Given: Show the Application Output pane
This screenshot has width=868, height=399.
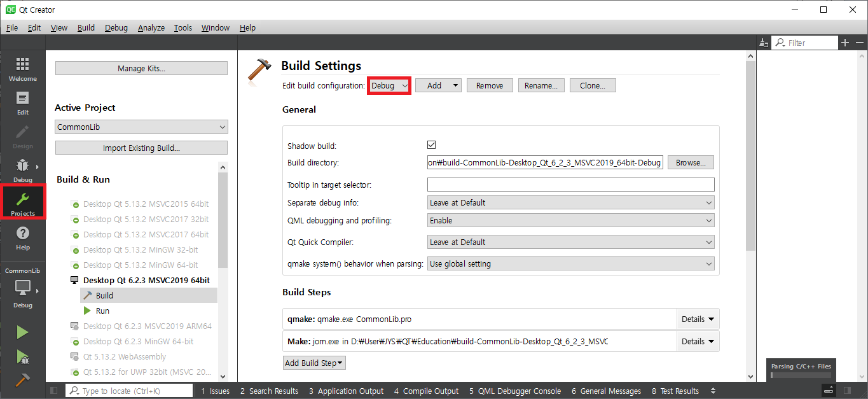Looking at the screenshot, I should click(346, 391).
